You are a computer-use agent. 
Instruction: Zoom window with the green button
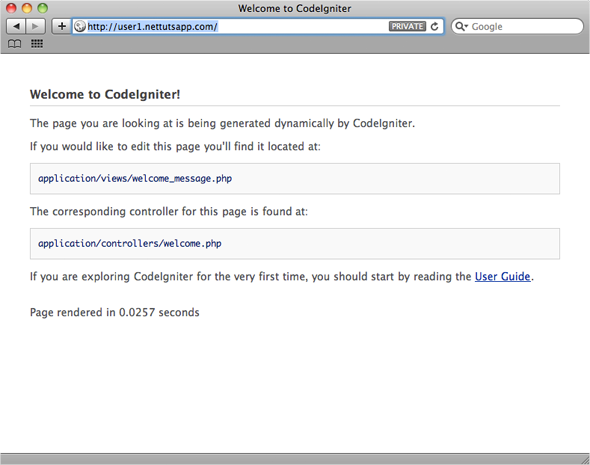(43, 8)
